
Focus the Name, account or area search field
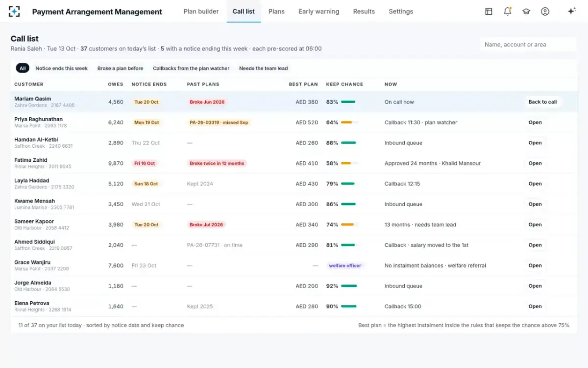click(x=528, y=45)
